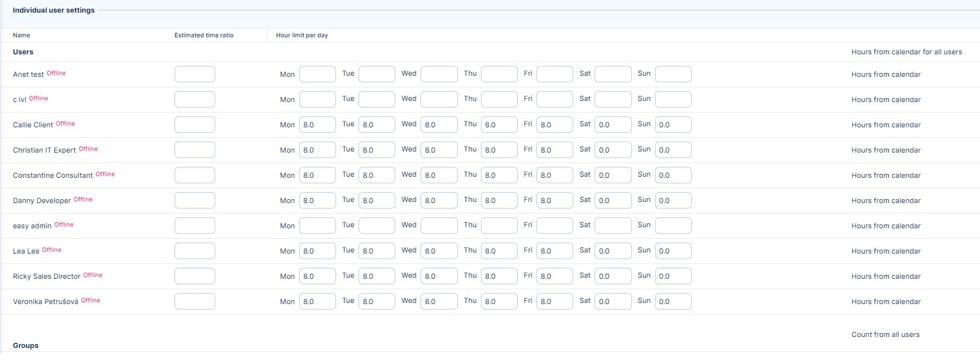Click Hours from calendar for all users
The height and width of the screenshot is (354, 980).
pyautogui.click(x=906, y=52)
